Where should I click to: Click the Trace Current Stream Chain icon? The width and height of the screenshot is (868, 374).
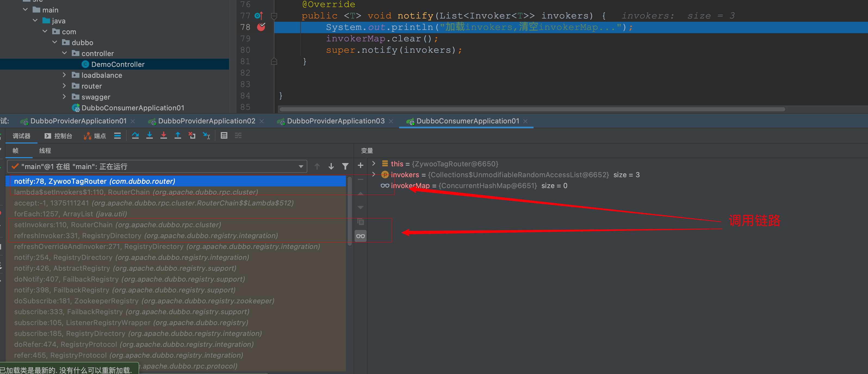[x=238, y=135]
